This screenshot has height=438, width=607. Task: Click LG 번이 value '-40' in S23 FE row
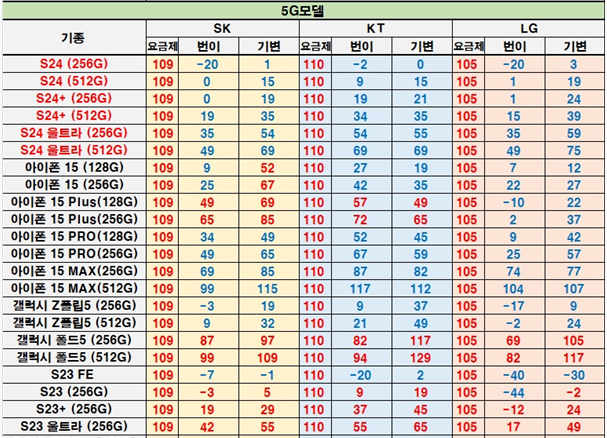click(514, 375)
